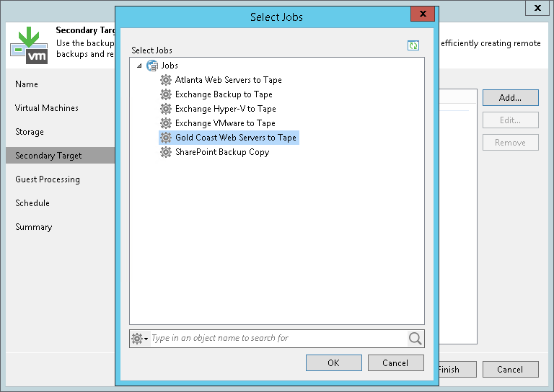The height and width of the screenshot is (392, 554).
Task: Click the magnifier search icon
Action: click(x=415, y=339)
